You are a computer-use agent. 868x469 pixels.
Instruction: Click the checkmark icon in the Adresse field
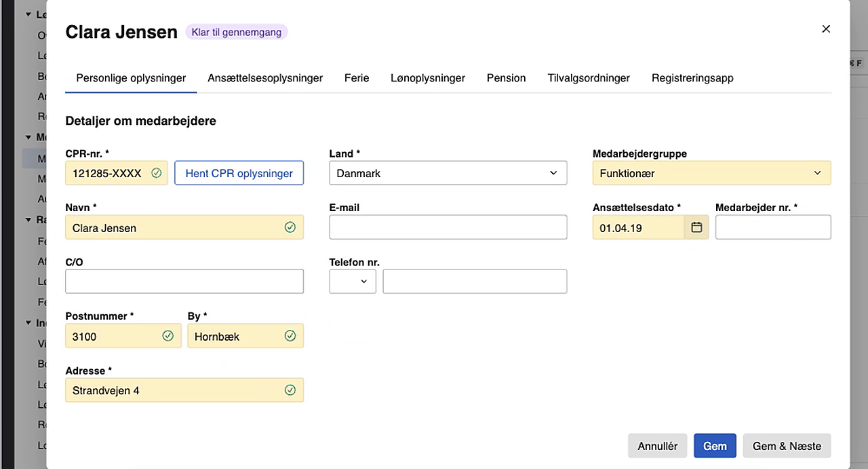pos(290,390)
